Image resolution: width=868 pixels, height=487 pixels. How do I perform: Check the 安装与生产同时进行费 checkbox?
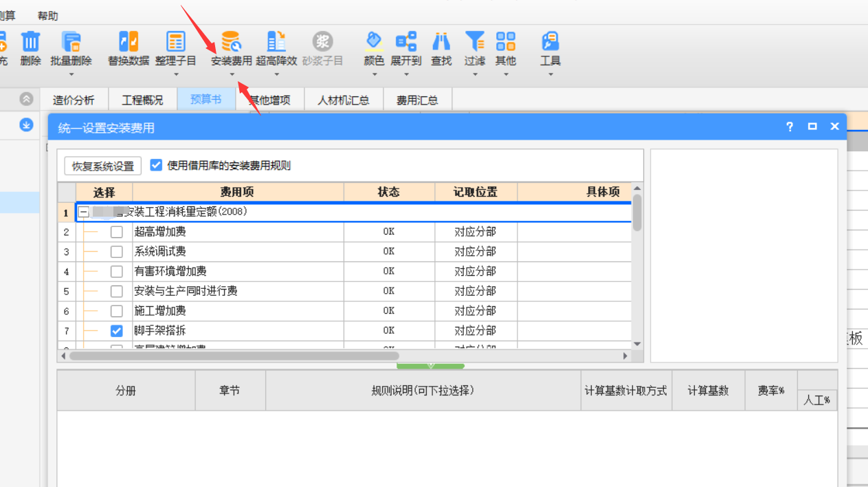117,292
